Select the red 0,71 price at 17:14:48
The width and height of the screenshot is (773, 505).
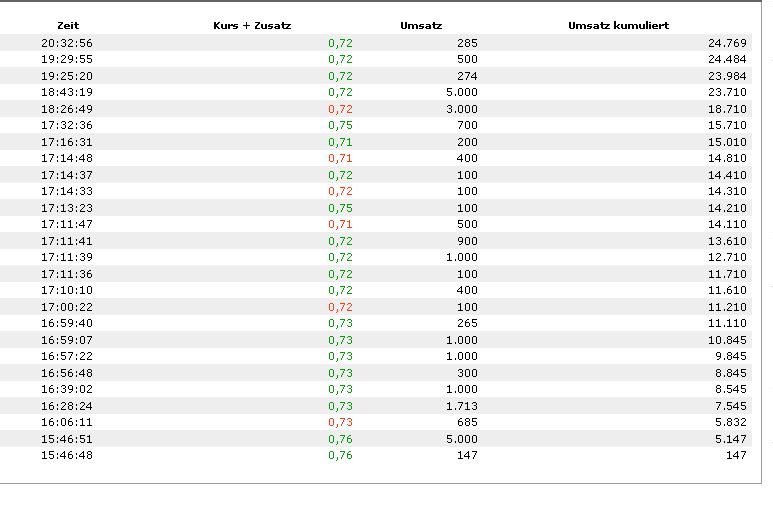(x=340, y=158)
